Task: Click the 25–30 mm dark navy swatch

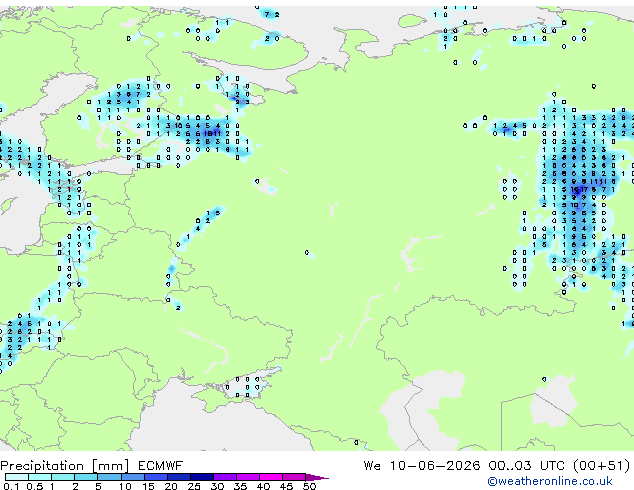Action: (201, 477)
